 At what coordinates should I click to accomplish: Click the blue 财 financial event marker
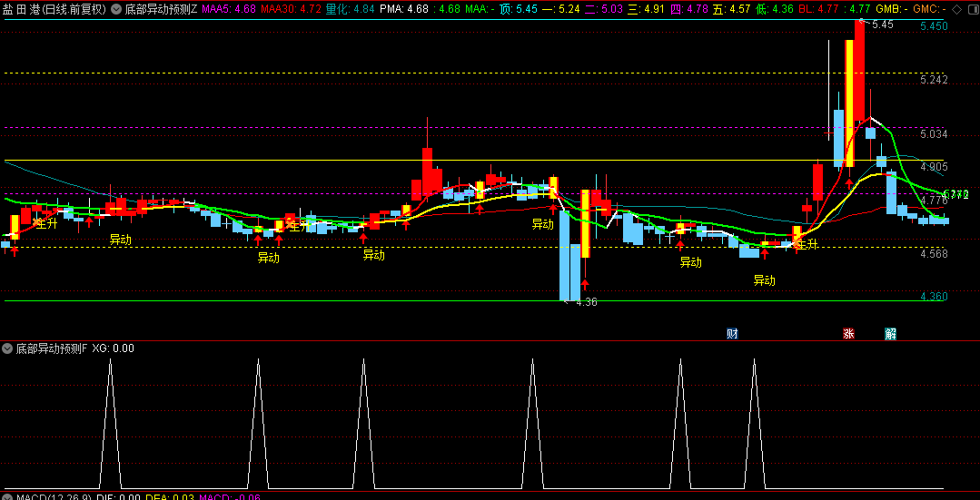pos(732,333)
